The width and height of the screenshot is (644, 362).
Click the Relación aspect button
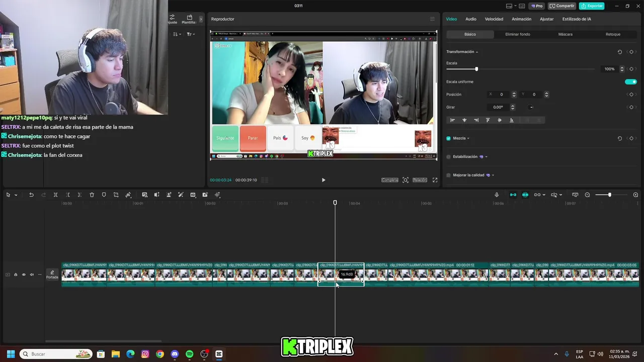coord(420,180)
